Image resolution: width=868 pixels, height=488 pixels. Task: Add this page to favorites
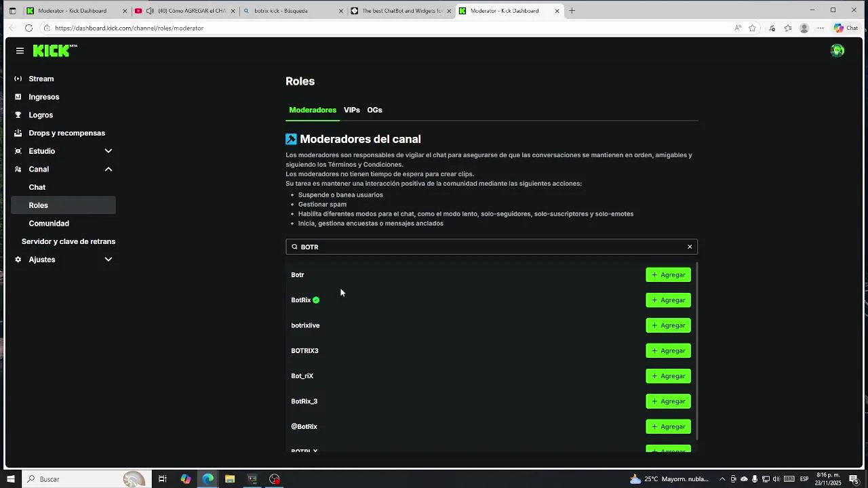pyautogui.click(x=752, y=28)
